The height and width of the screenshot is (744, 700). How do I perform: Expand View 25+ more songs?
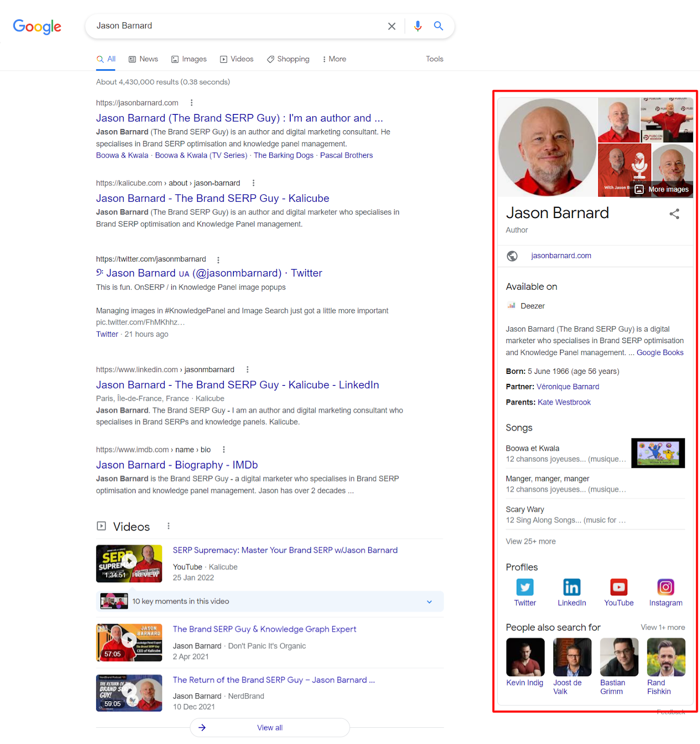pos(531,541)
